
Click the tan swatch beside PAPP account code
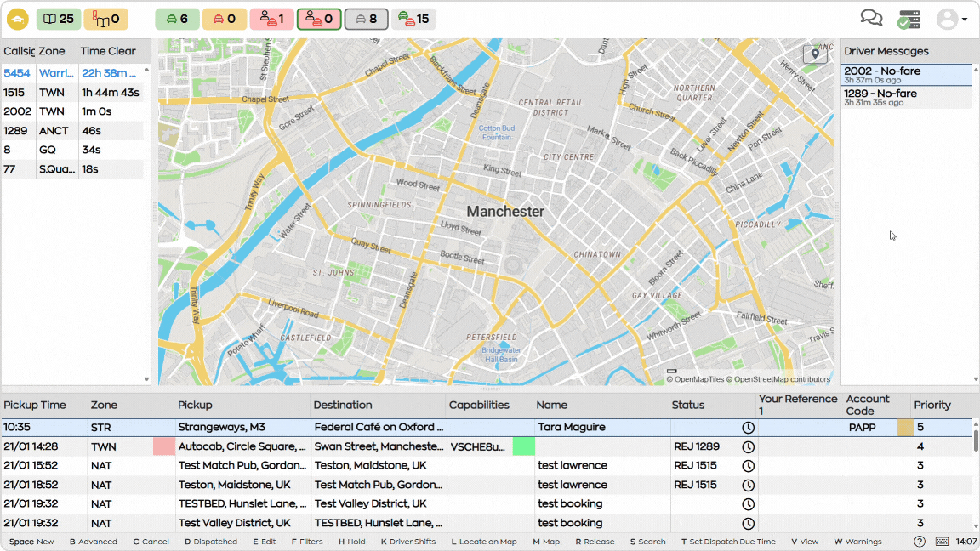pos(905,428)
